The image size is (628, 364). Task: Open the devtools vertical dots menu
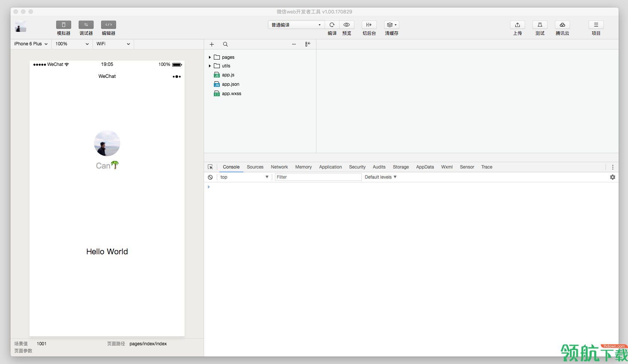(x=613, y=167)
